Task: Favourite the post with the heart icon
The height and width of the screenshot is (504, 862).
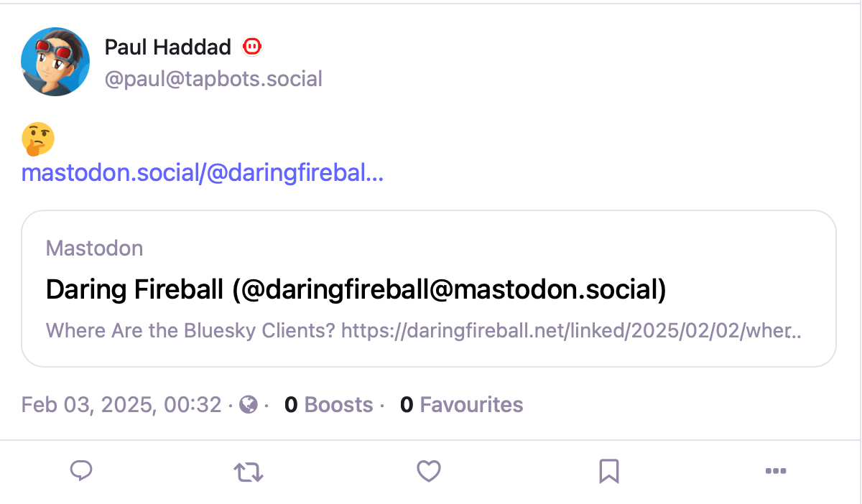Action: pyautogui.click(x=429, y=472)
